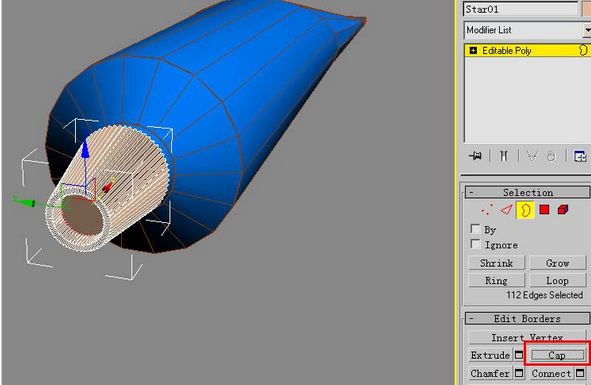Select Polygon sub-object level icon

(x=544, y=210)
